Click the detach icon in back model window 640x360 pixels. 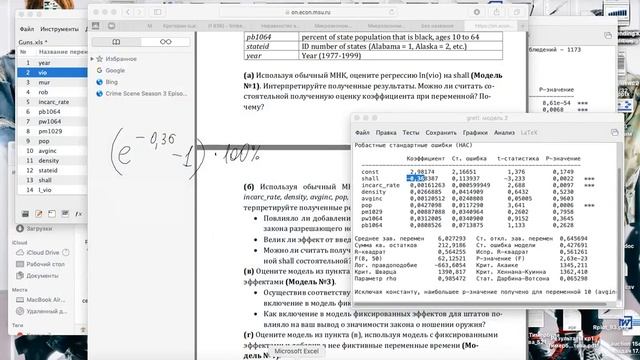(608, 36)
